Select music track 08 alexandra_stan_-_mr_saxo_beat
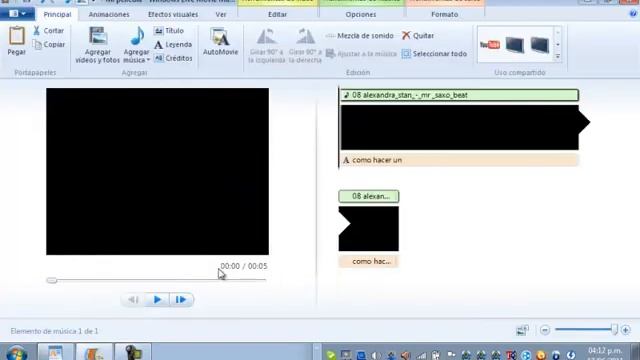Image resolution: width=640 pixels, height=360 pixels. [459, 95]
